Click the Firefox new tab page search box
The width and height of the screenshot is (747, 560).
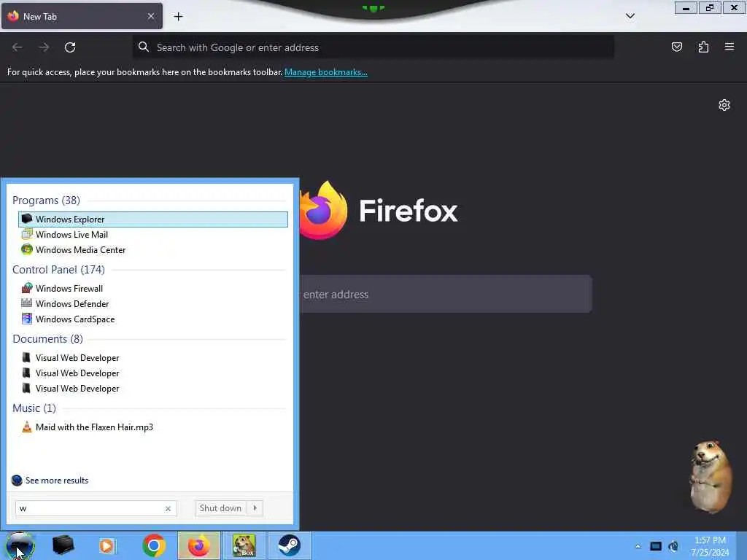point(446,295)
